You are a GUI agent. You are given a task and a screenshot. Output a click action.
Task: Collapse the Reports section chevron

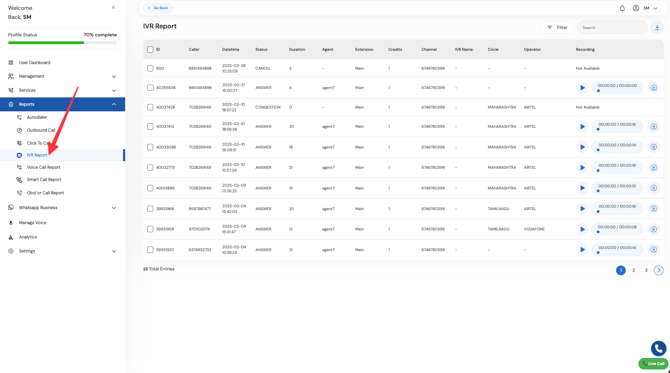coord(114,104)
